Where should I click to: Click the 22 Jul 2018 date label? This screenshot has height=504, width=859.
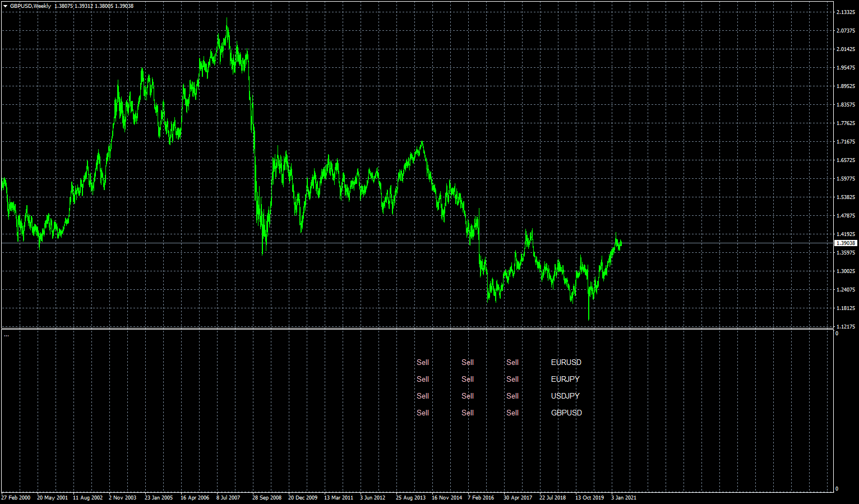coord(553,497)
